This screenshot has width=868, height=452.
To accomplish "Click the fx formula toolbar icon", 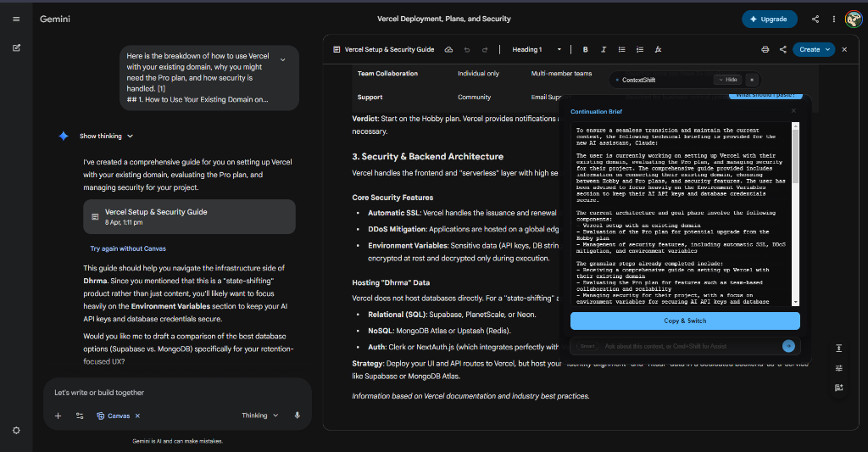I will [658, 49].
